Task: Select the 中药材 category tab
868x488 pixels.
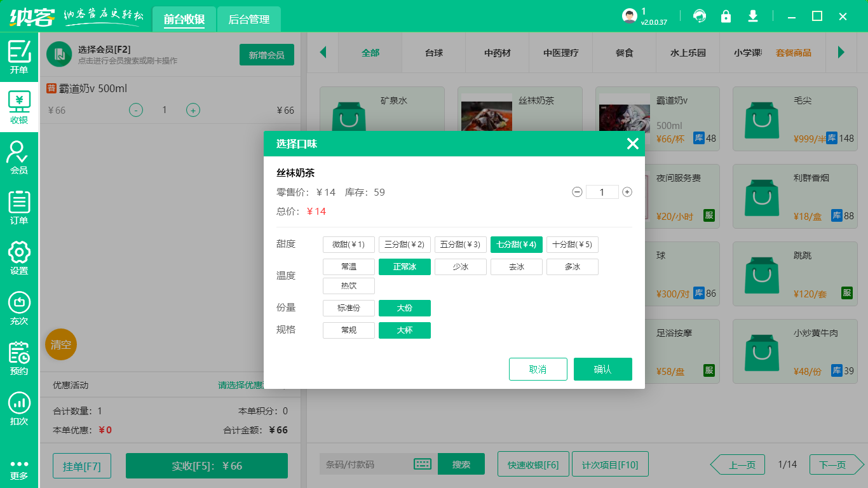Action: [x=498, y=53]
